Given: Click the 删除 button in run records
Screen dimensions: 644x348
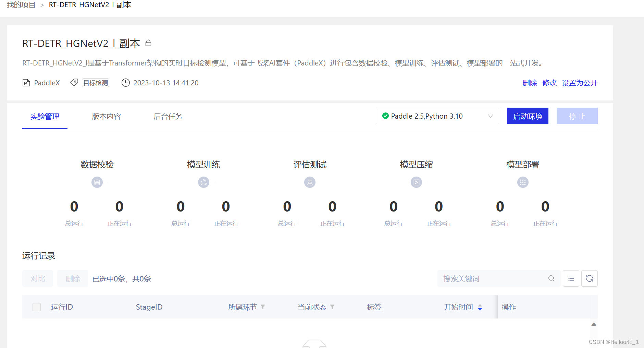Looking at the screenshot, I should click(x=73, y=278).
